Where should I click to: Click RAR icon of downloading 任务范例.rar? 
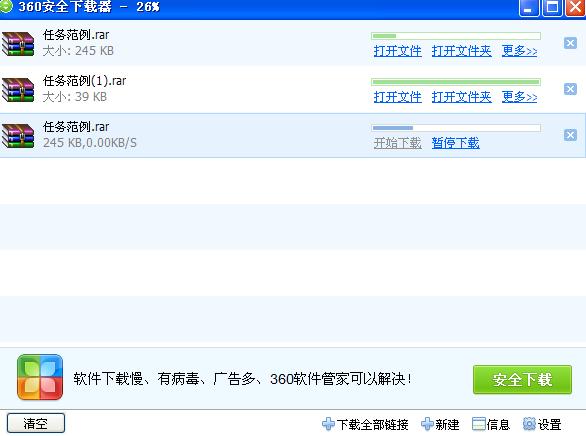[18, 136]
